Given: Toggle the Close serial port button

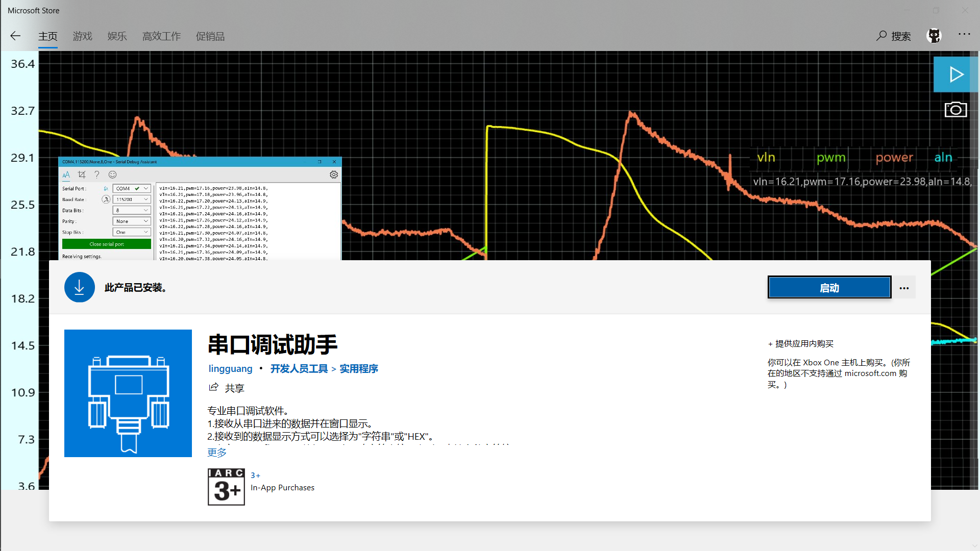Looking at the screenshot, I should coord(106,244).
